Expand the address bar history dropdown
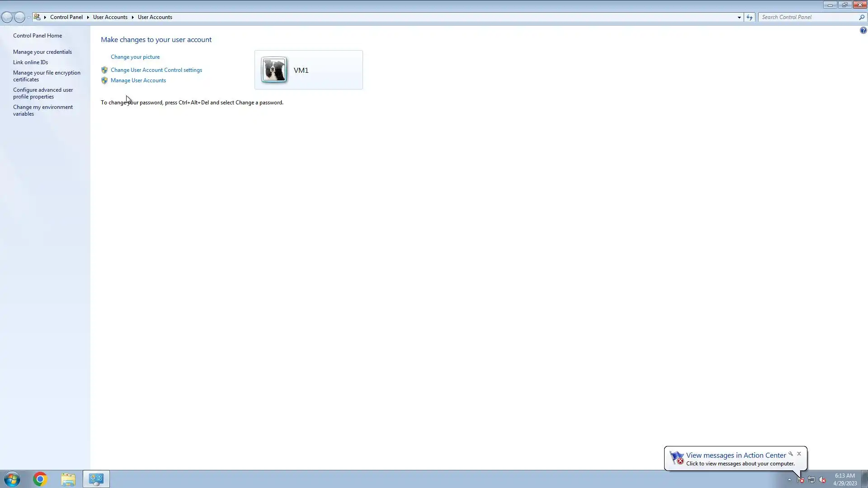Viewport: 868px width, 488px height. point(739,17)
